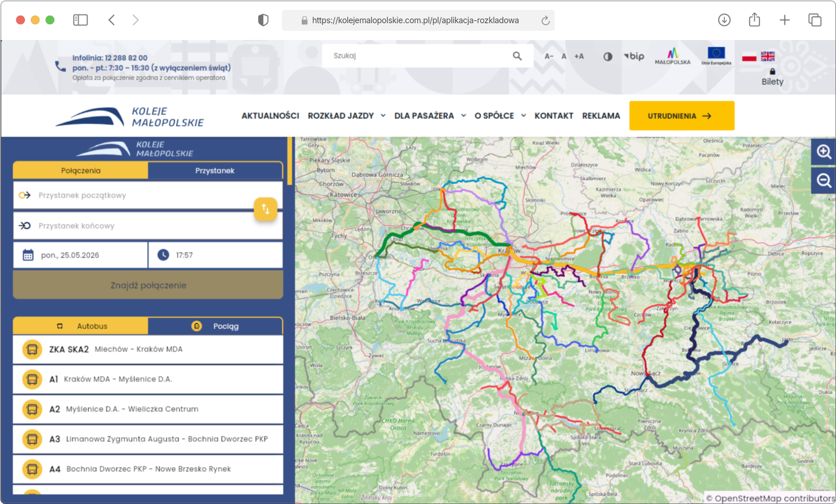Image resolution: width=836 pixels, height=504 pixels.
Task: Select line A3 Limanowa - Bochnia
Action: 148,439
